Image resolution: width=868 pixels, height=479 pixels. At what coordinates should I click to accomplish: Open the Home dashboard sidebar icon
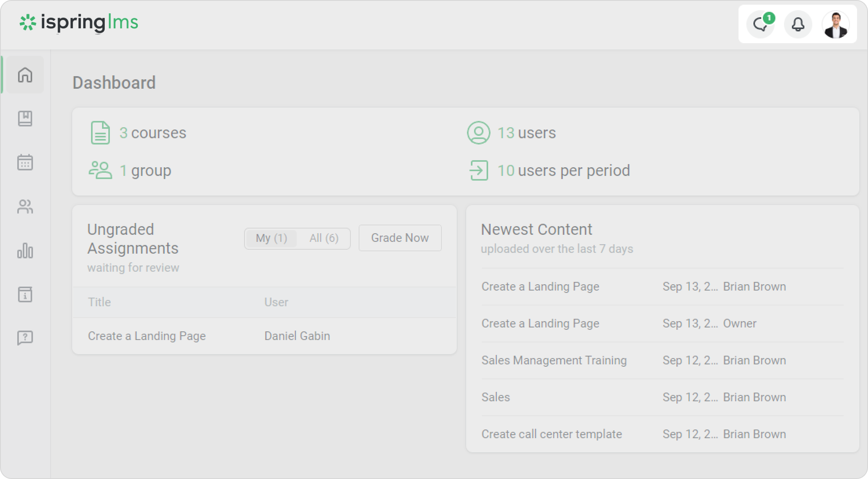pos(25,75)
